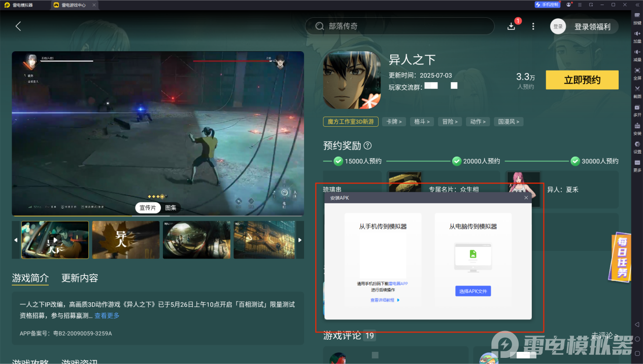Click 选择APK文件 button in dialog
643x364 pixels.
pos(473,291)
